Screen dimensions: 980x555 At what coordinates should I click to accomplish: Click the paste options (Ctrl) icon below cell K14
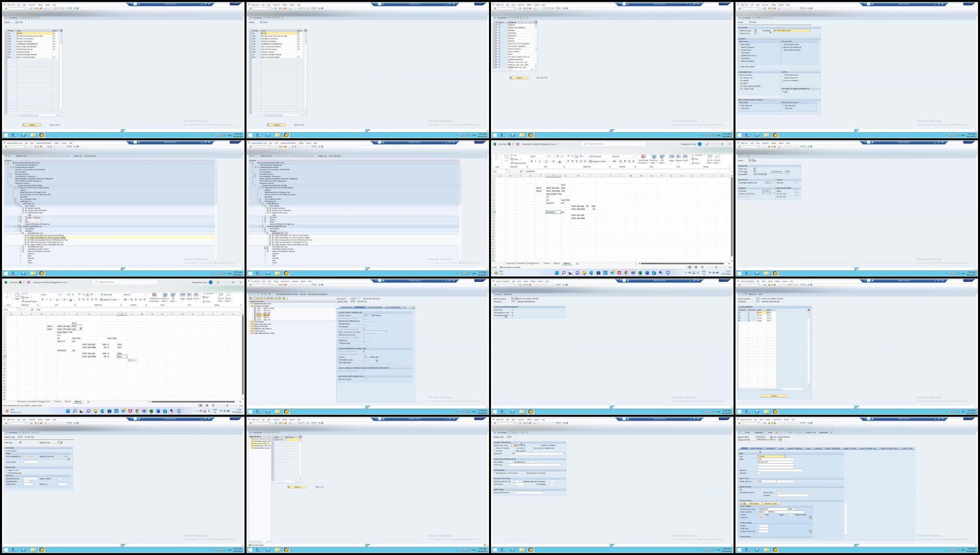coord(132,360)
